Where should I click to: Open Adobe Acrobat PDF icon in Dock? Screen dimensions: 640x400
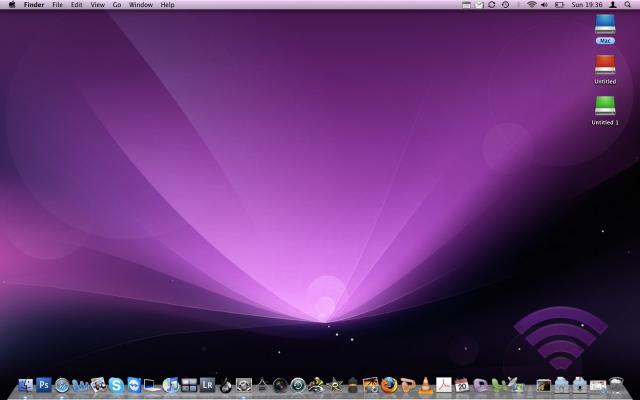coord(444,385)
